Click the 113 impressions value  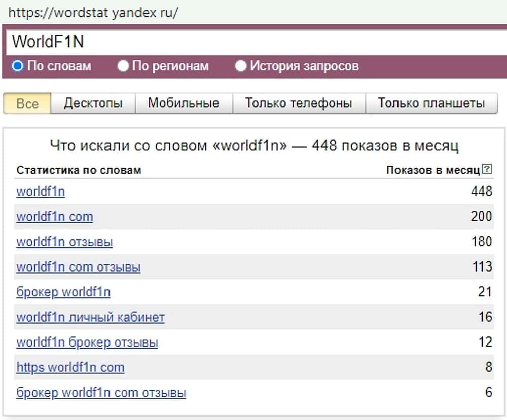pos(482,267)
